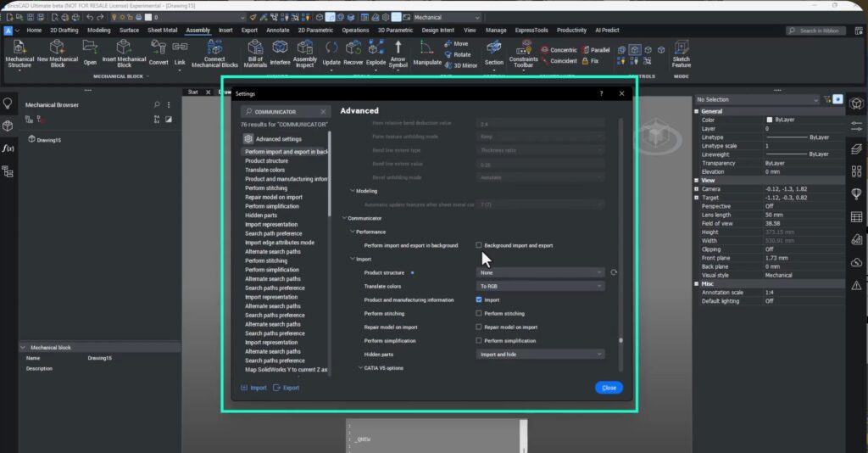
Task: Switch to the Home ribbon tab
Action: 34,31
